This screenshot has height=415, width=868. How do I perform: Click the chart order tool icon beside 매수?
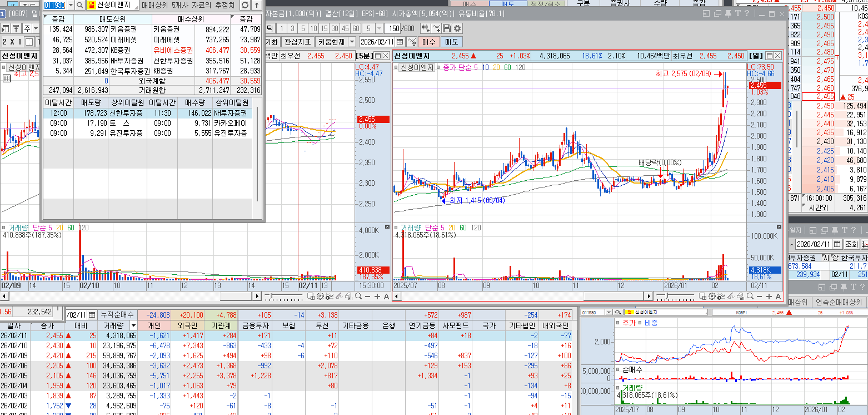coord(412,42)
